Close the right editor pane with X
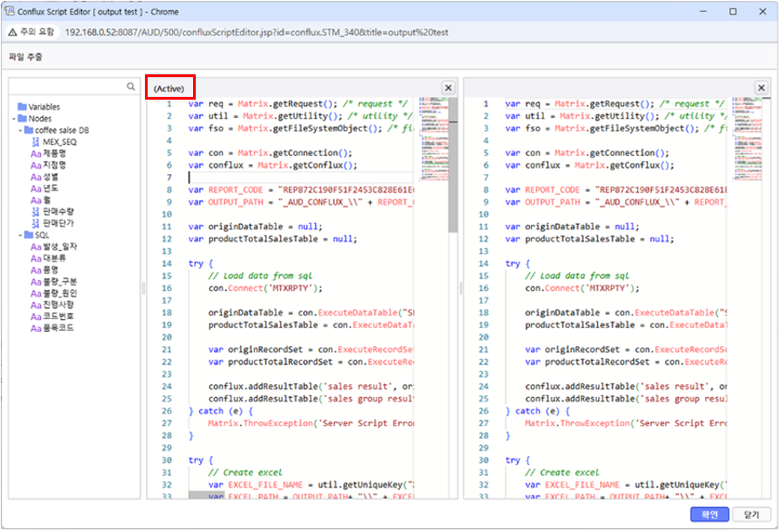This screenshot has width=782, height=532. [x=761, y=88]
